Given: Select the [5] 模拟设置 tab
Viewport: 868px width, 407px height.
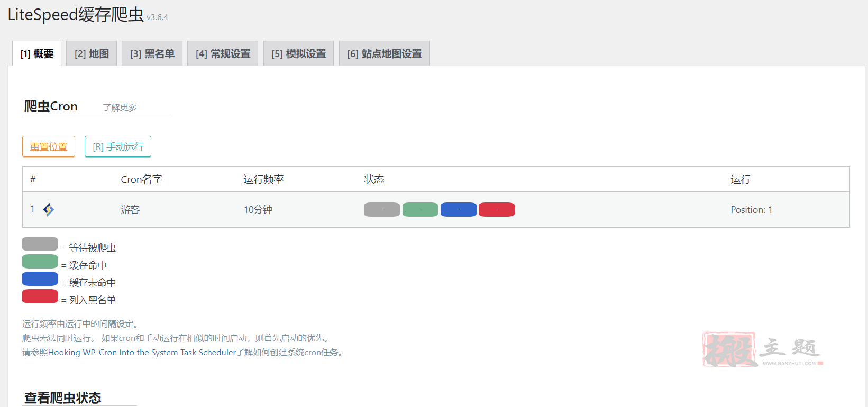Looking at the screenshot, I should (x=299, y=53).
